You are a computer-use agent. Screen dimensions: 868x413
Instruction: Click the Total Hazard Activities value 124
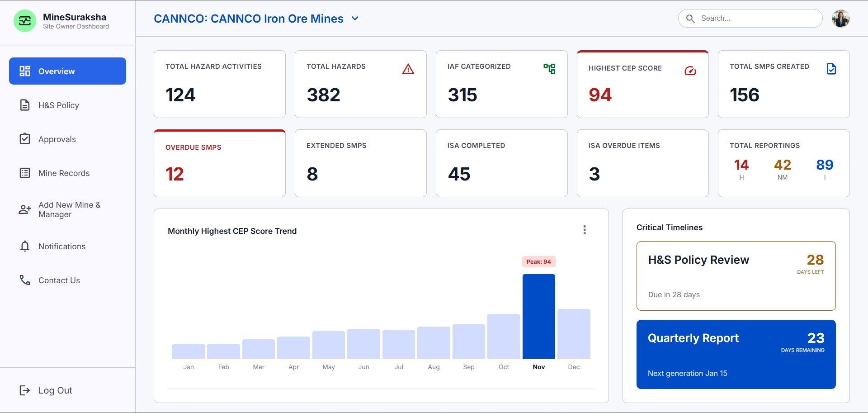coord(180,95)
